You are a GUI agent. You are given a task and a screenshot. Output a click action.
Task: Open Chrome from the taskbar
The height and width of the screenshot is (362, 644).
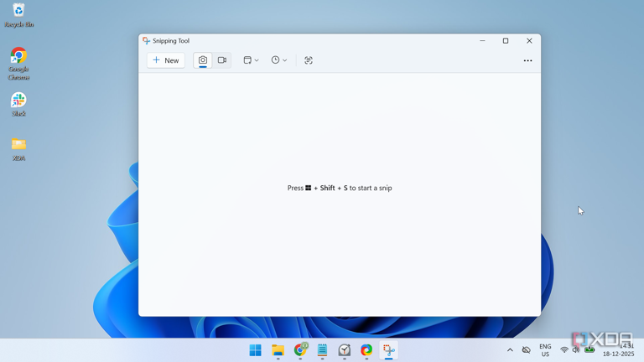pos(300,350)
